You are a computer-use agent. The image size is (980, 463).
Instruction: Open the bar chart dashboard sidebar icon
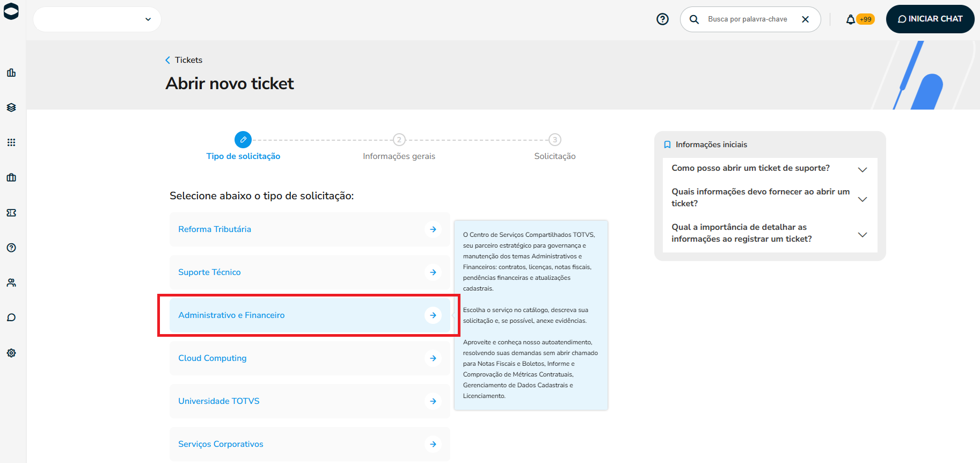[x=11, y=73]
